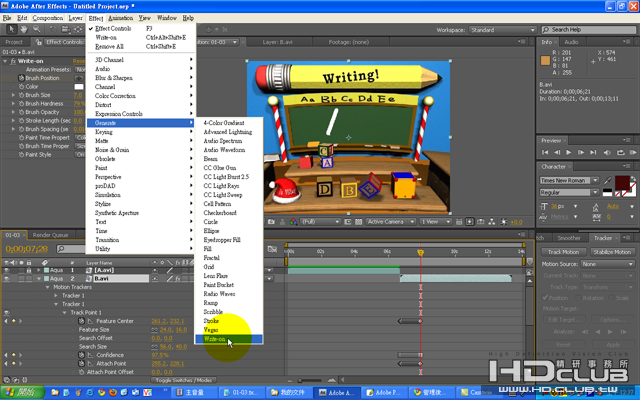This screenshot has height=400, width=640.
Task: Switch to the Render Queue tab
Action: coord(50,235)
